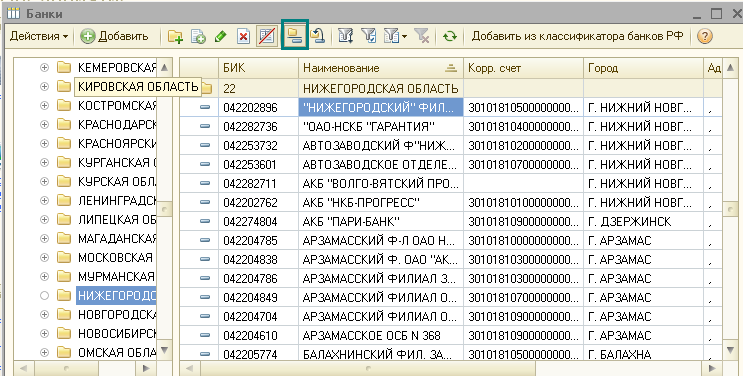This screenshot has height=376, width=743.
Task: Click the БИК cell 042253732
Action: (x=258, y=146)
